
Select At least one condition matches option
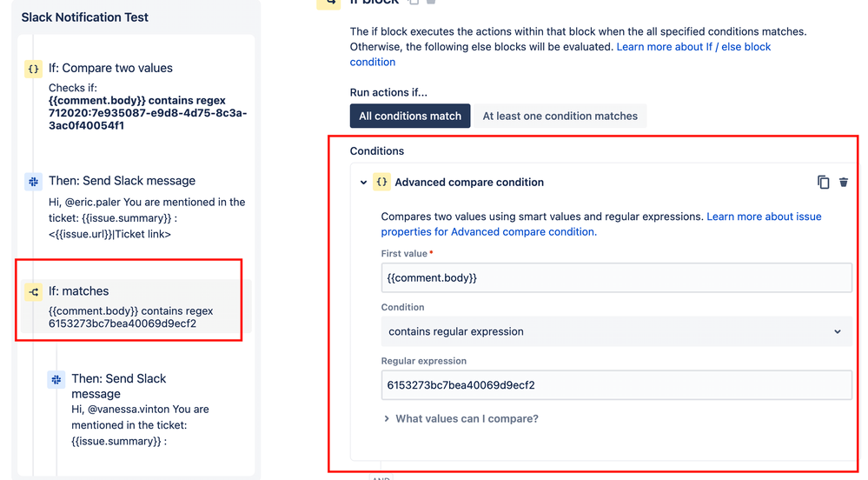pyautogui.click(x=560, y=116)
